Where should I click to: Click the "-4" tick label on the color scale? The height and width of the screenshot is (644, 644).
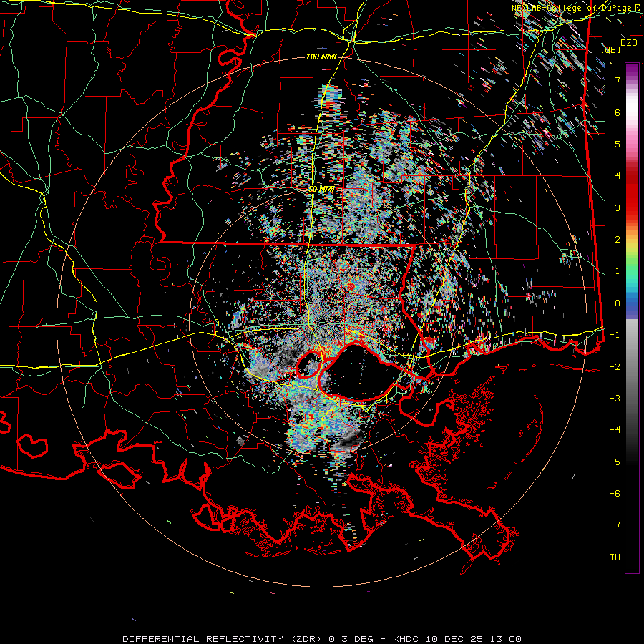(x=615, y=430)
